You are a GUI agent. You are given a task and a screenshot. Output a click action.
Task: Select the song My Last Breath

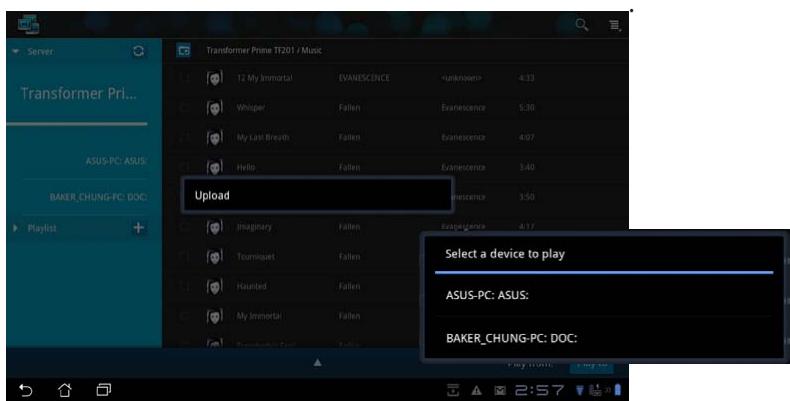pyautogui.click(x=262, y=138)
